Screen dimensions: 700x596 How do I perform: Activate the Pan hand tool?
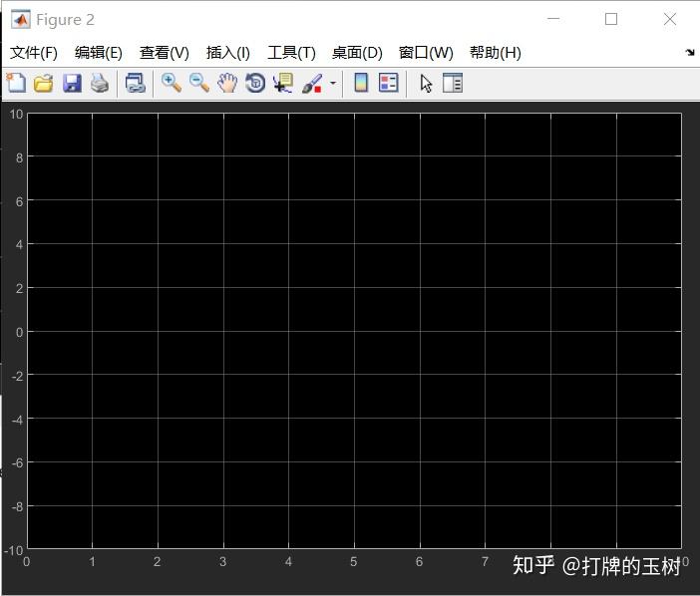[x=227, y=83]
